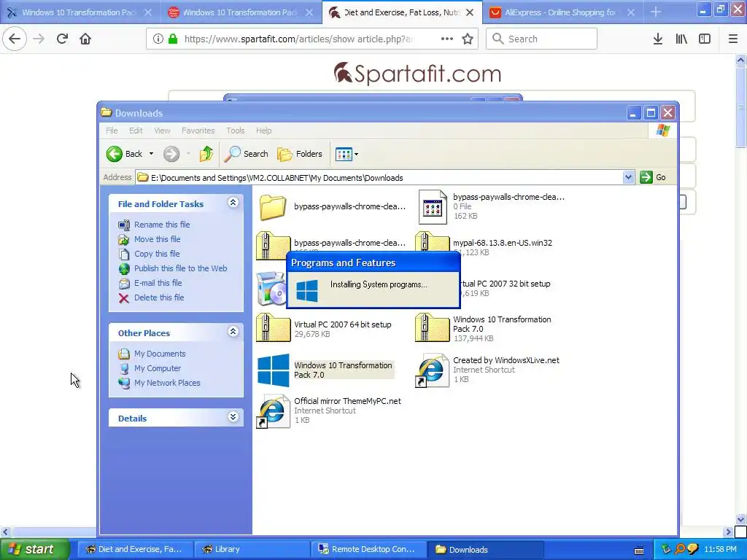Screen dimensions: 747x560
Task: Open Explorer View menu
Action: [162, 131]
